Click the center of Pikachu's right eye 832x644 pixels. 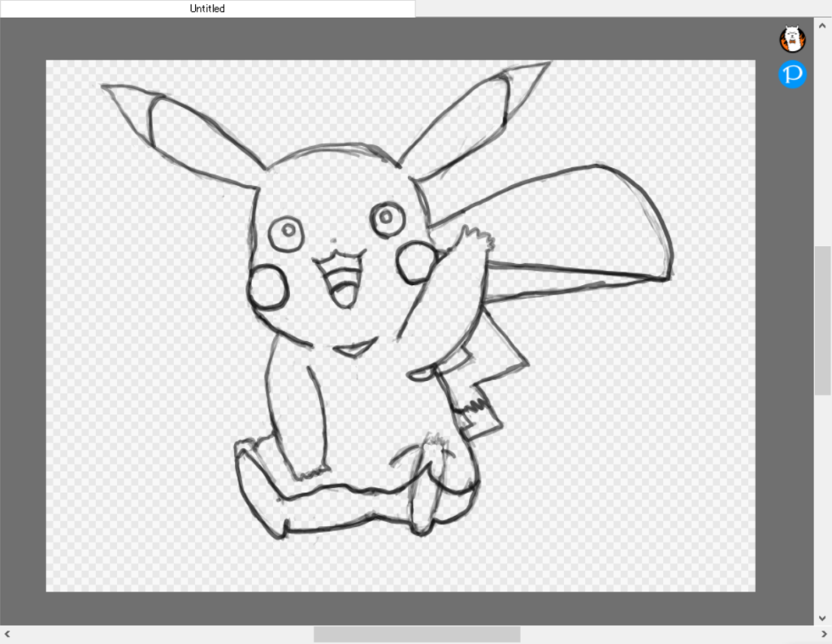click(x=388, y=218)
